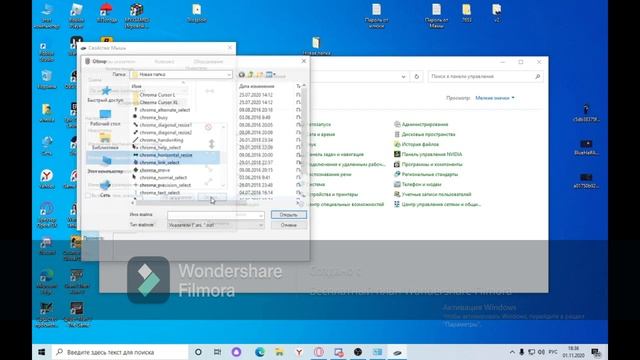Launch Microsoft Edge from the taskbar
Viewport: 640px width, 360px height.
point(260,352)
